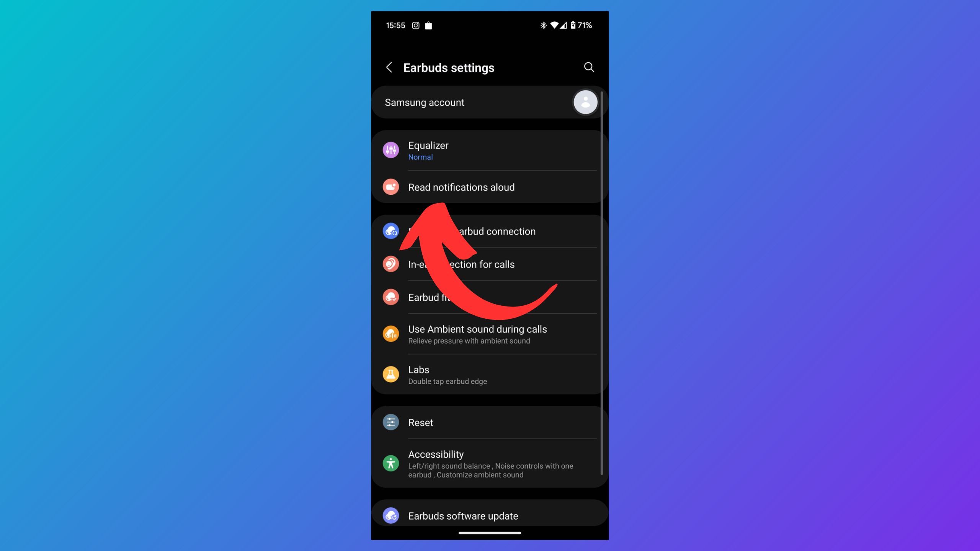The image size is (980, 551).
Task: Select Earbuds software update icon
Action: point(390,516)
